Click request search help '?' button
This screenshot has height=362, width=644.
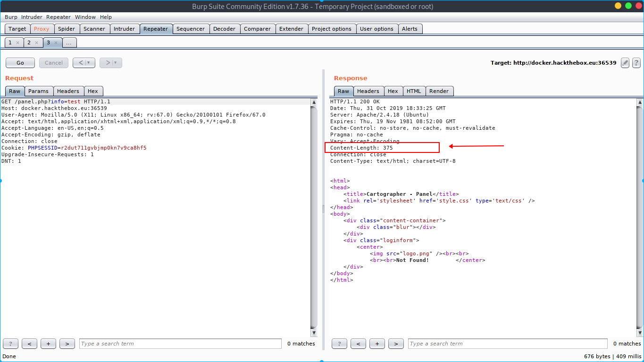(x=10, y=344)
